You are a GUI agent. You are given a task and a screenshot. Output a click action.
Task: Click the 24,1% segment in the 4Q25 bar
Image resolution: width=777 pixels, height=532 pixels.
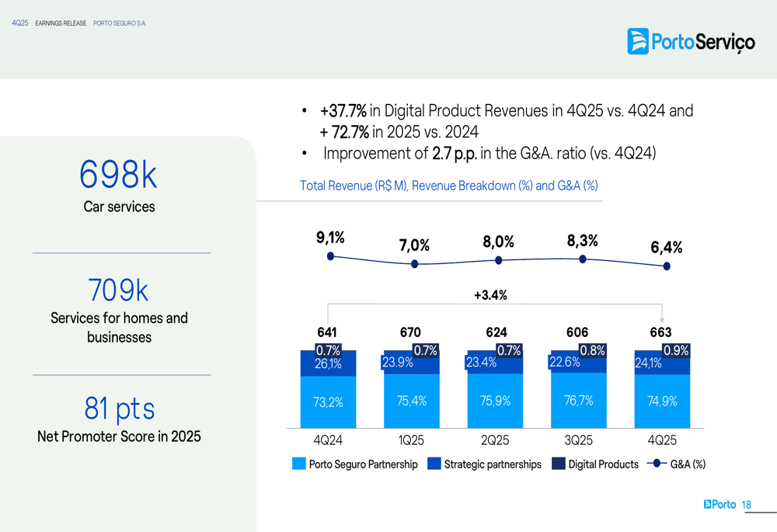pos(662,363)
